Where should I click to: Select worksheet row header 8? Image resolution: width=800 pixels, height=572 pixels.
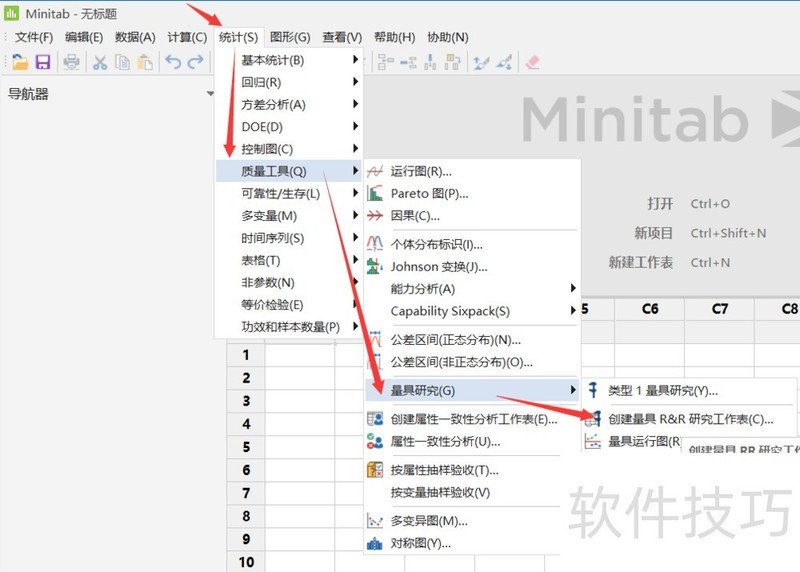coord(246,516)
